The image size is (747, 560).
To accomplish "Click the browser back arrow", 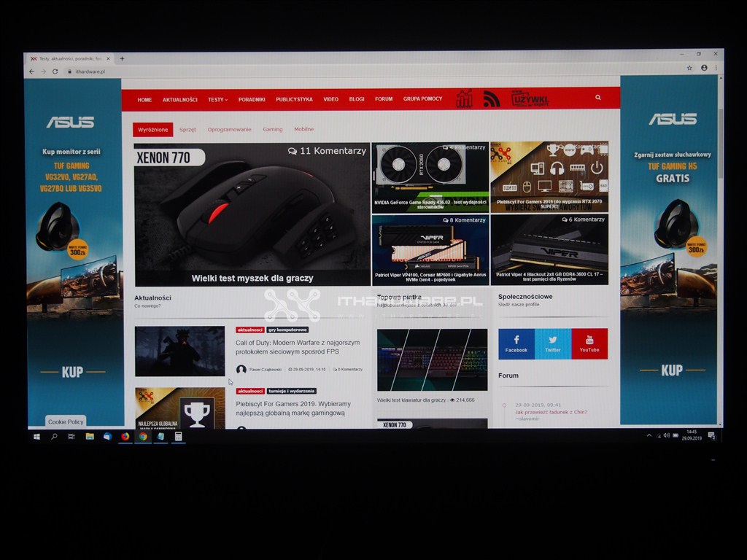I will coord(32,71).
